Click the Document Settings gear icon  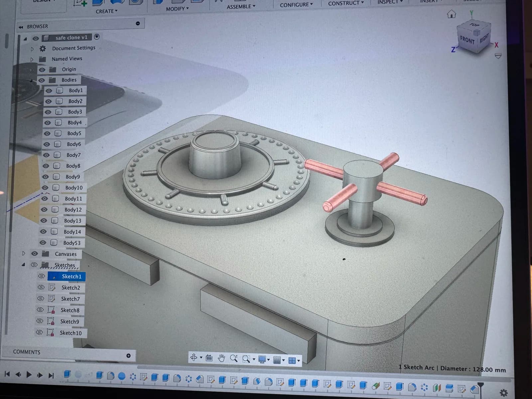tap(43, 49)
